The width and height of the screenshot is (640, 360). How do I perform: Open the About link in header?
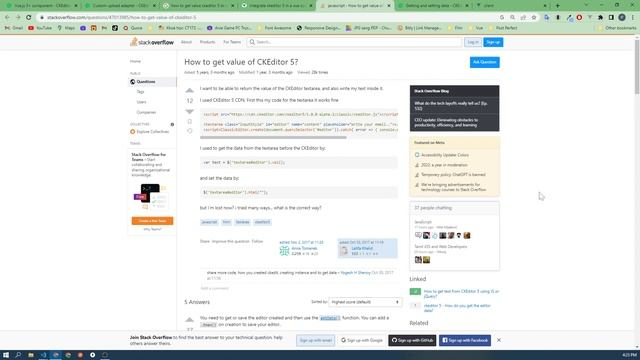(x=186, y=42)
